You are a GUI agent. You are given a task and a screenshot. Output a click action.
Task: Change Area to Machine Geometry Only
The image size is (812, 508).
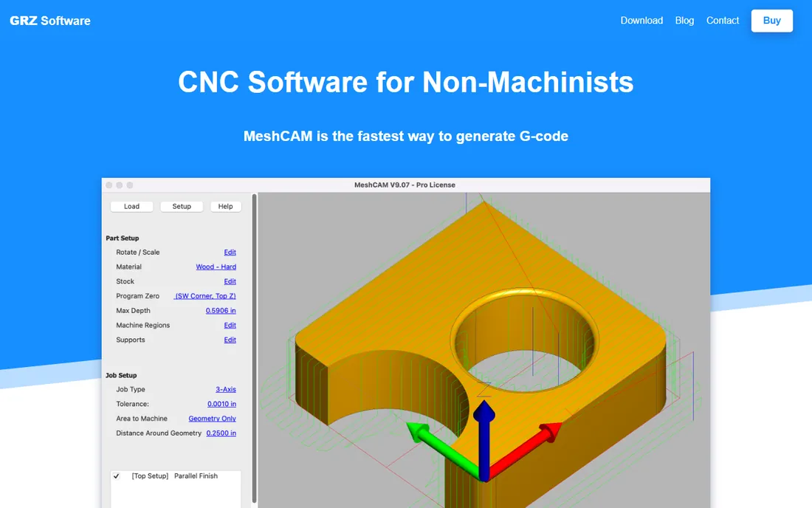click(213, 419)
